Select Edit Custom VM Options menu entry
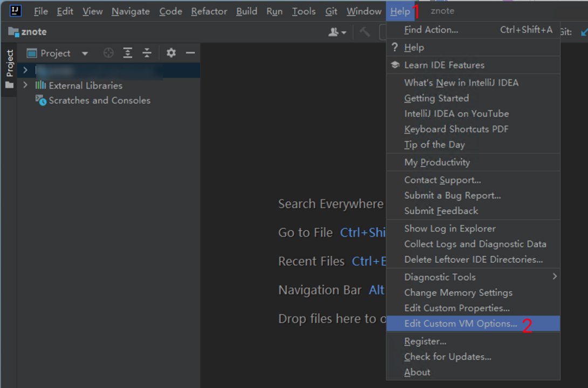This screenshot has width=588, height=388. click(461, 323)
